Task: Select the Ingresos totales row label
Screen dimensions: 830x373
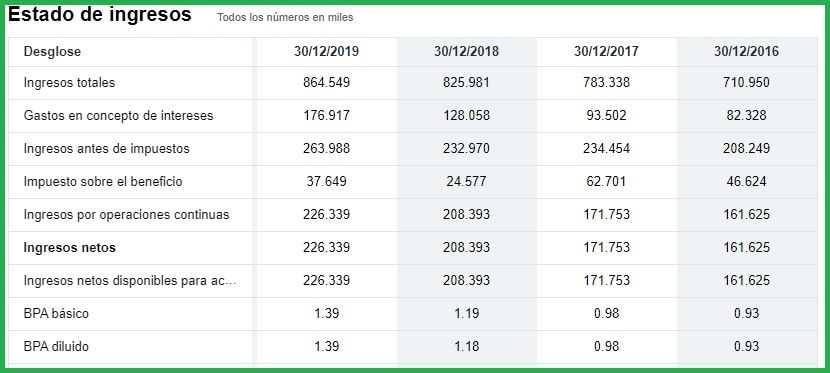Action: [x=69, y=83]
